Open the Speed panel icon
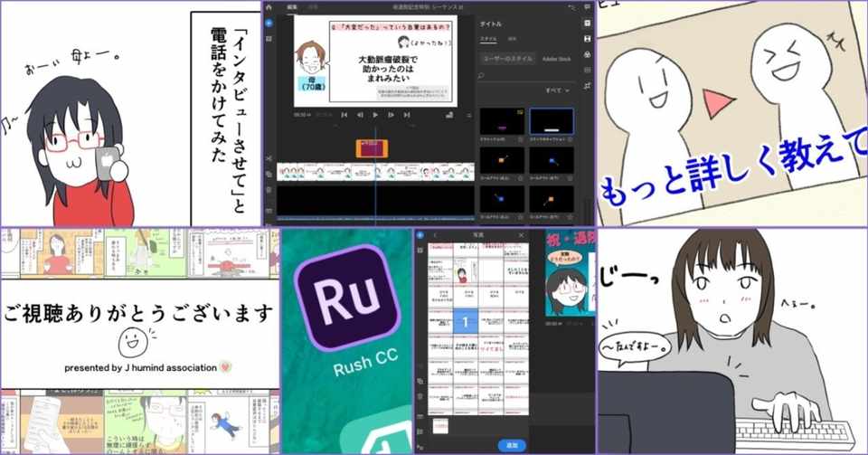The height and width of the screenshot is (455, 868). (x=587, y=71)
